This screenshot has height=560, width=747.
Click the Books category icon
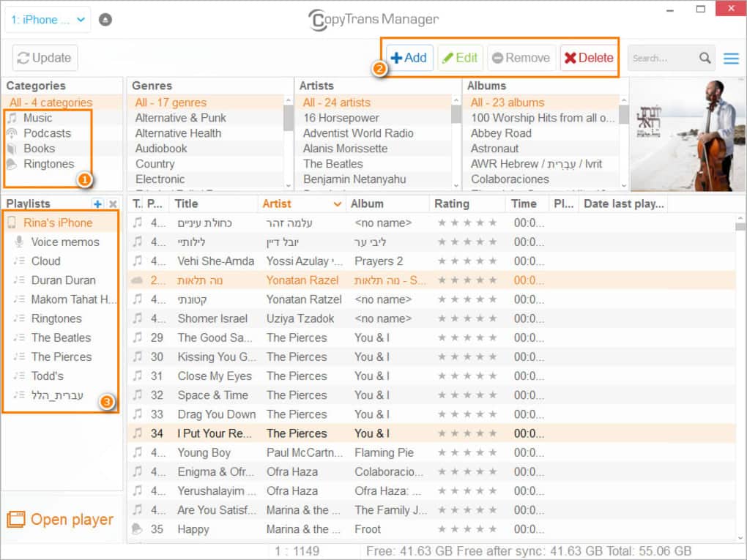pos(12,149)
